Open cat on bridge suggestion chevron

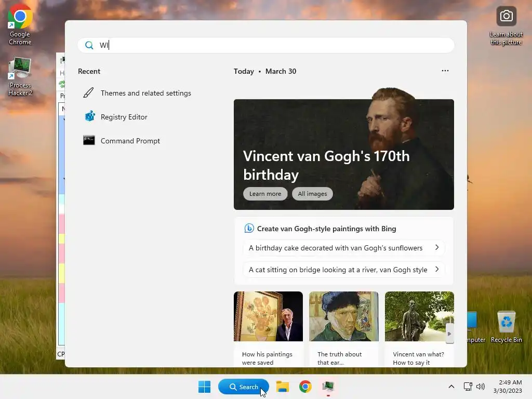coord(437,269)
